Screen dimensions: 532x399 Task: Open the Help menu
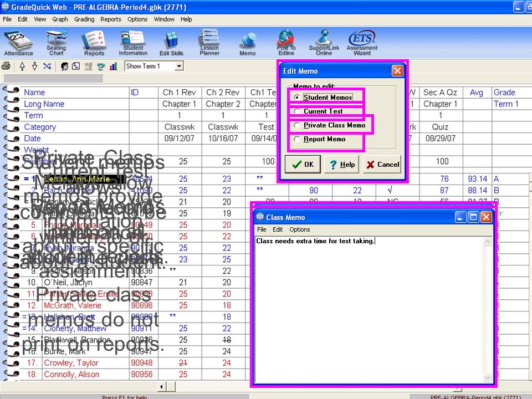[x=186, y=19]
